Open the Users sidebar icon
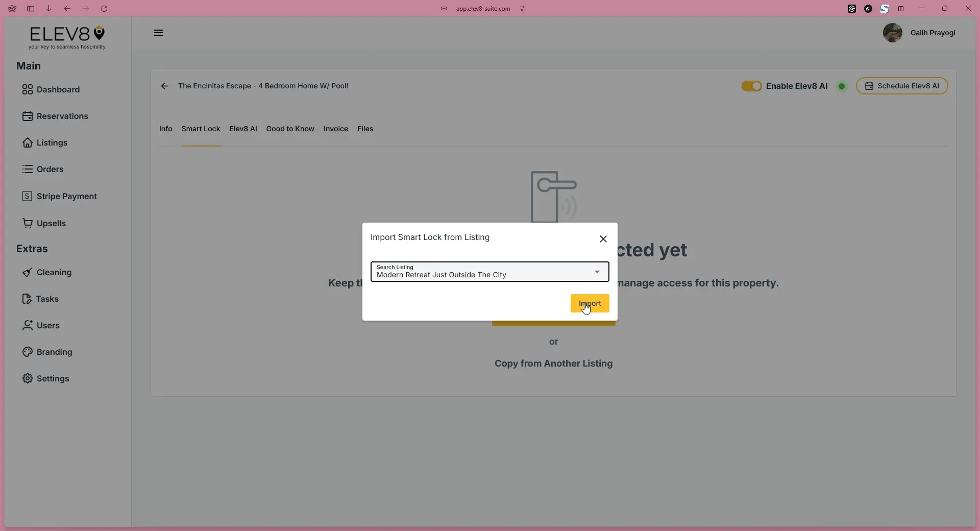This screenshot has width=980, height=531. point(28,325)
